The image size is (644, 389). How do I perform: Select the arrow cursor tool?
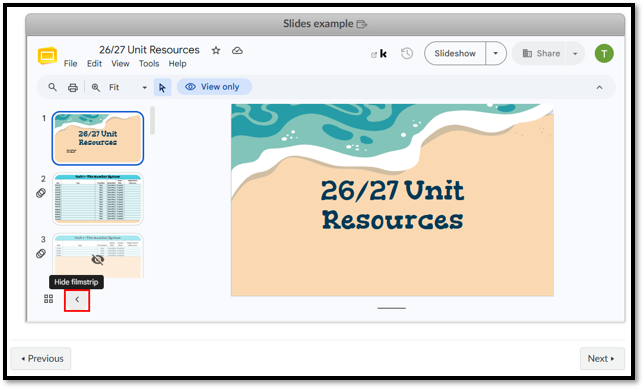162,87
